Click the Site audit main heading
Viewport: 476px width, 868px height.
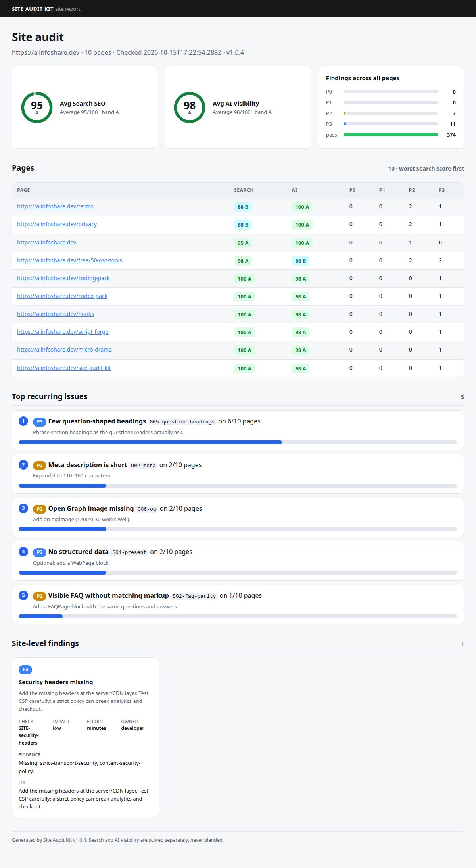click(x=38, y=37)
